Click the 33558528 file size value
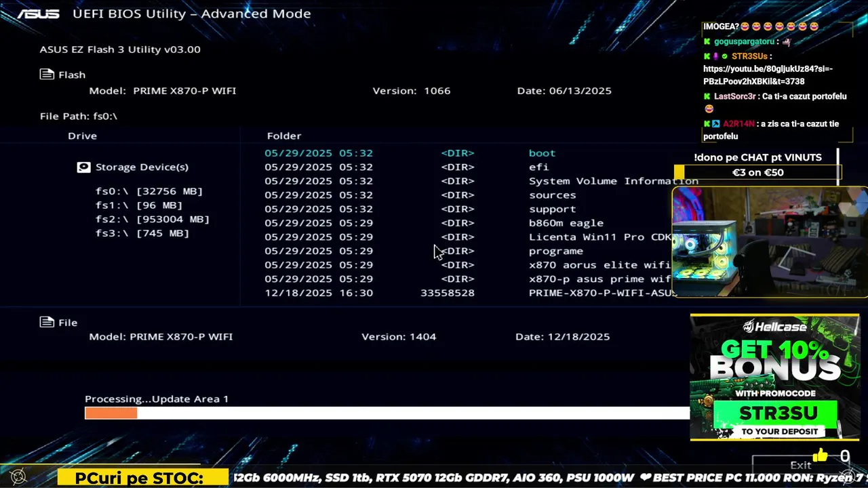The height and width of the screenshot is (488, 868). point(448,293)
